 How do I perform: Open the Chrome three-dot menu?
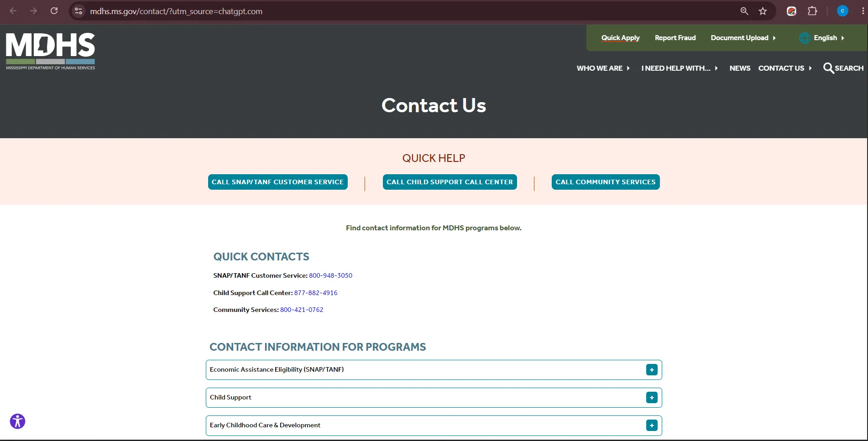pos(863,11)
